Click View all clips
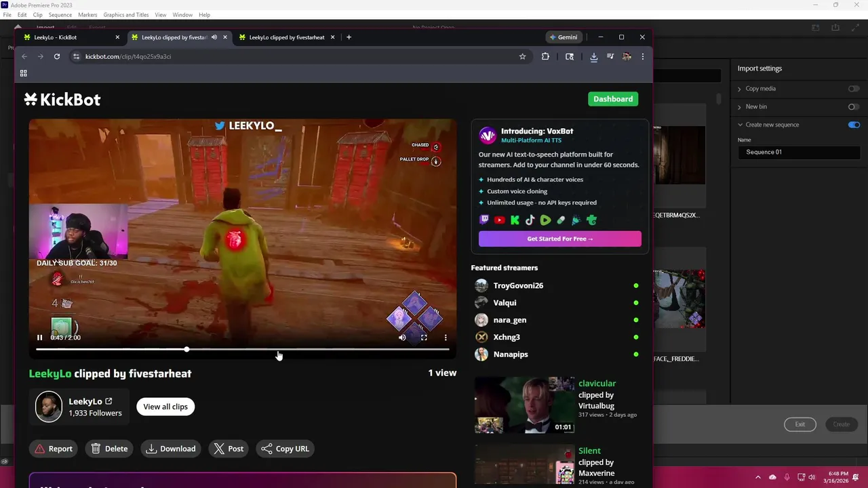Viewport: 868px width, 488px height. (x=165, y=407)
